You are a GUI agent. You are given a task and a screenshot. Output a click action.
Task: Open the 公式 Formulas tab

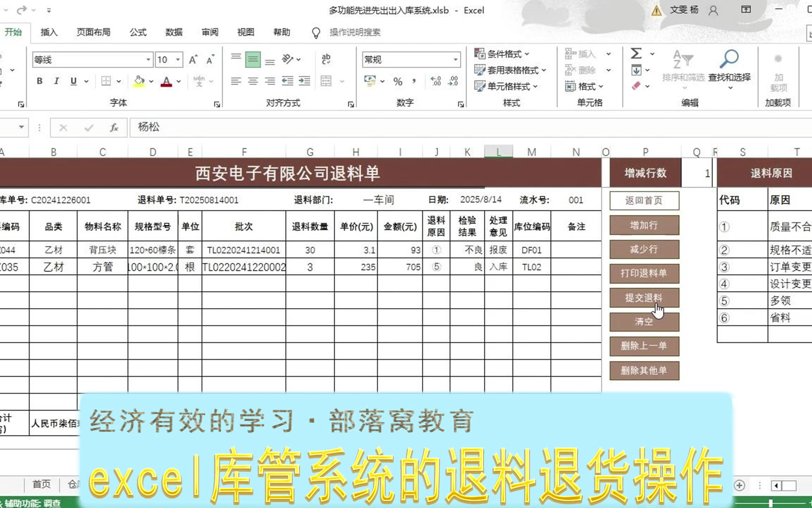pyautogui.click(x=138, y=32)
